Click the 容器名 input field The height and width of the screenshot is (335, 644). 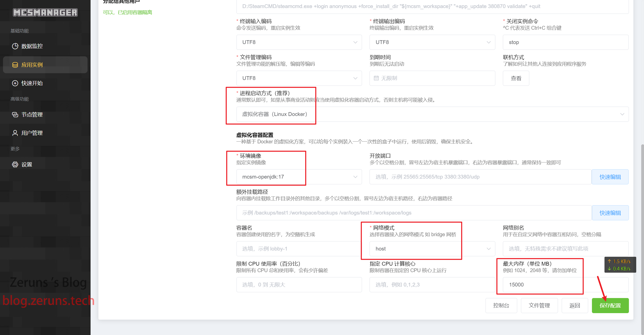[299, 249]
